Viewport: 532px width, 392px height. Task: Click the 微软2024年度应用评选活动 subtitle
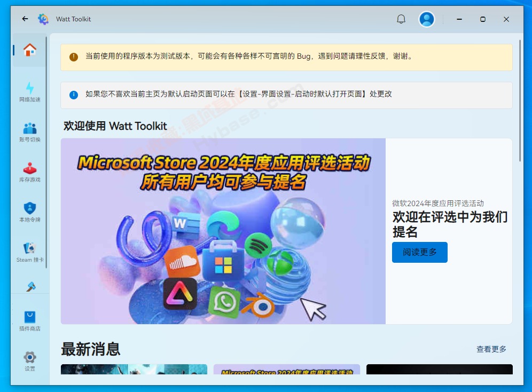coord(438,203)
